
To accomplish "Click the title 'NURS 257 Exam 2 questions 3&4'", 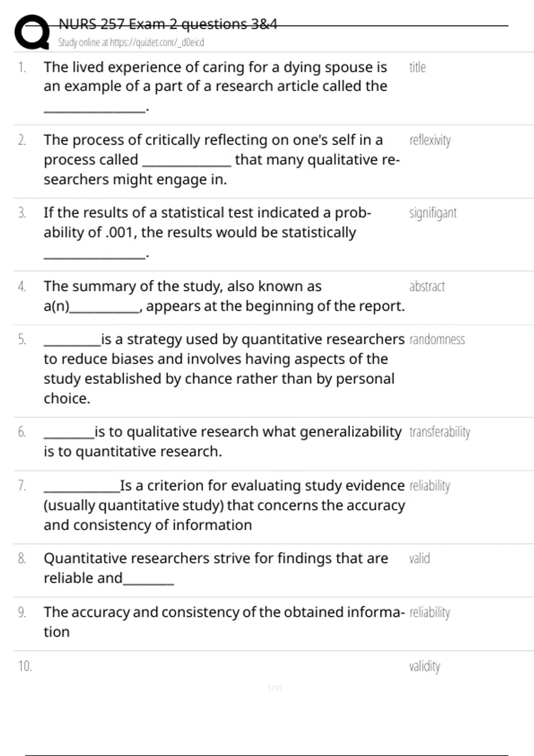I will (168, 24).
